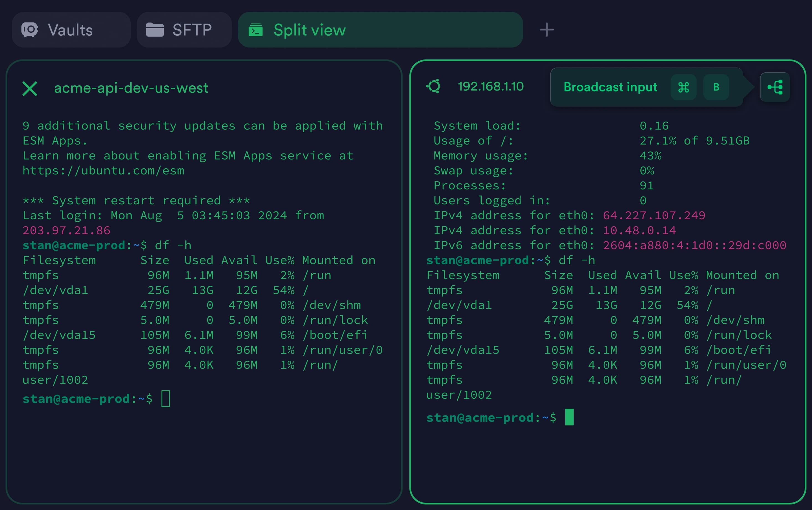
Task: Click /dev/vda15 in right terminal
Action: (x=463, y=350)
